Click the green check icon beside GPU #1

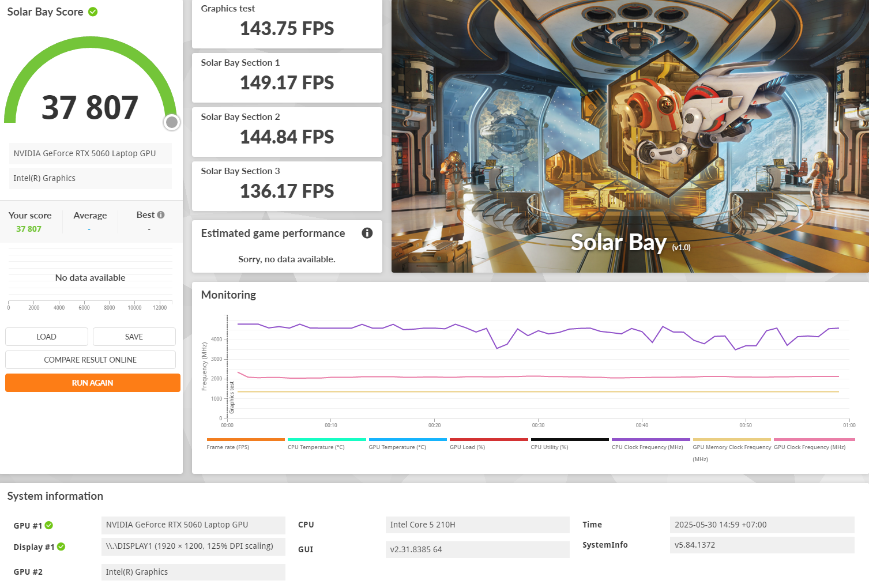(49, 525)
